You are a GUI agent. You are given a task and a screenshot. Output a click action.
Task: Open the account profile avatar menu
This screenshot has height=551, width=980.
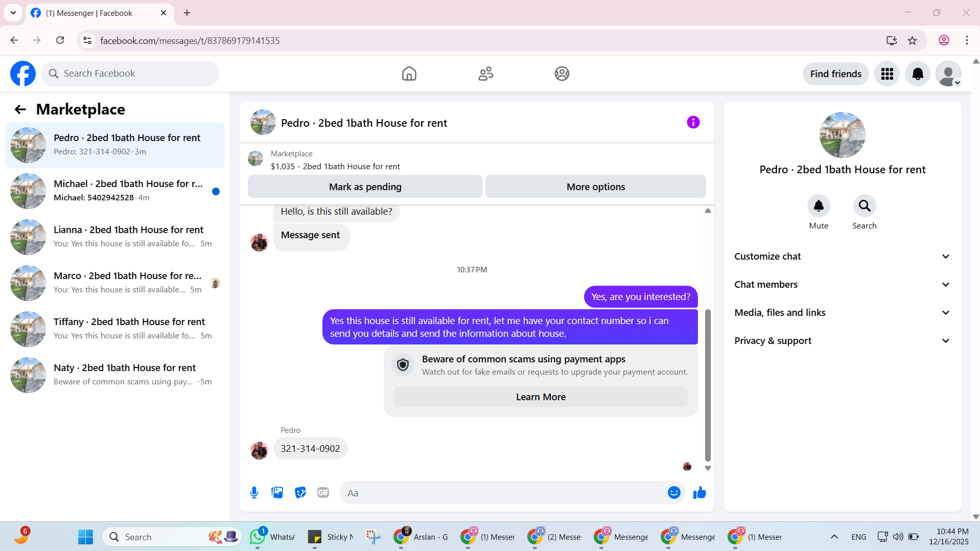click(948, 74)
